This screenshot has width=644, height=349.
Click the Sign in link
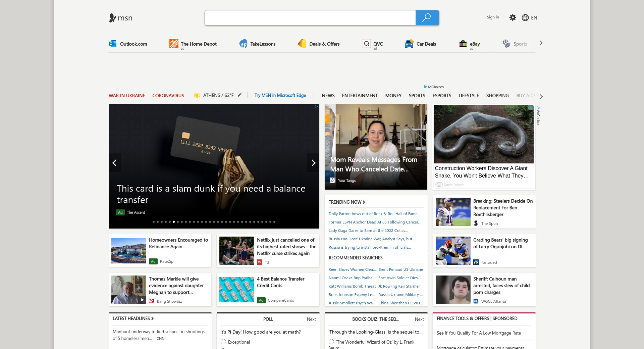coord(493,17)
